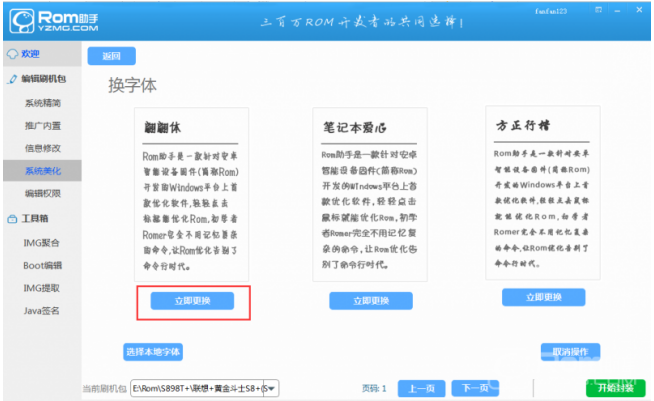Screen dimensions: 654x401
Task: Go to next page with 下一页
Action: [x=475, y=388]
